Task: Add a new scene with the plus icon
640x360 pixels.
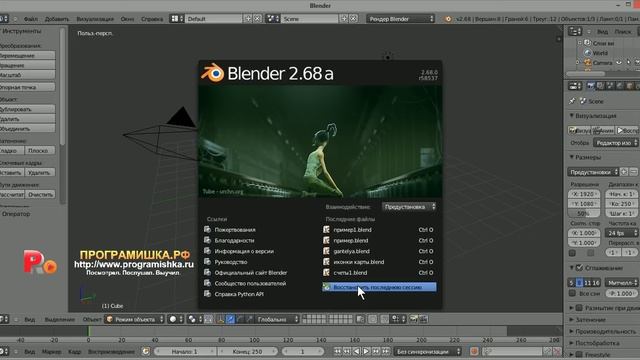Action: 344,19
